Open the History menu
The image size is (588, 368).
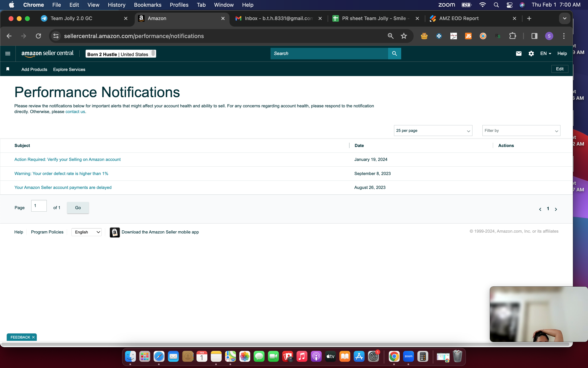117,5
